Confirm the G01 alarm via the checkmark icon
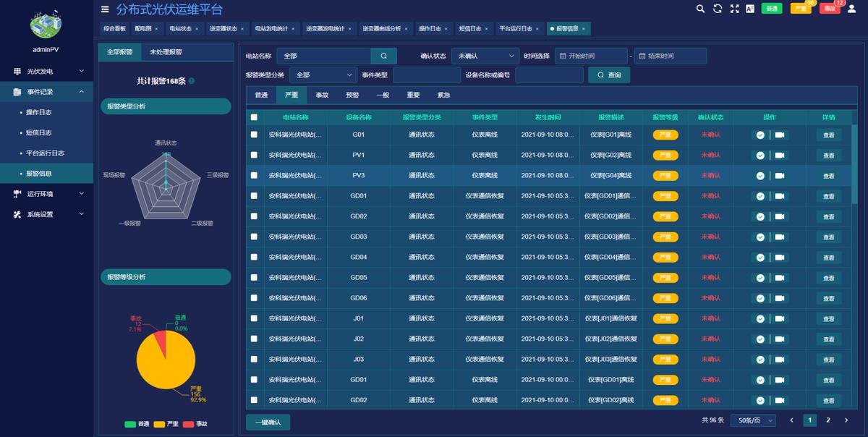This screenshot has width=868, height=437. click(760, 135)
